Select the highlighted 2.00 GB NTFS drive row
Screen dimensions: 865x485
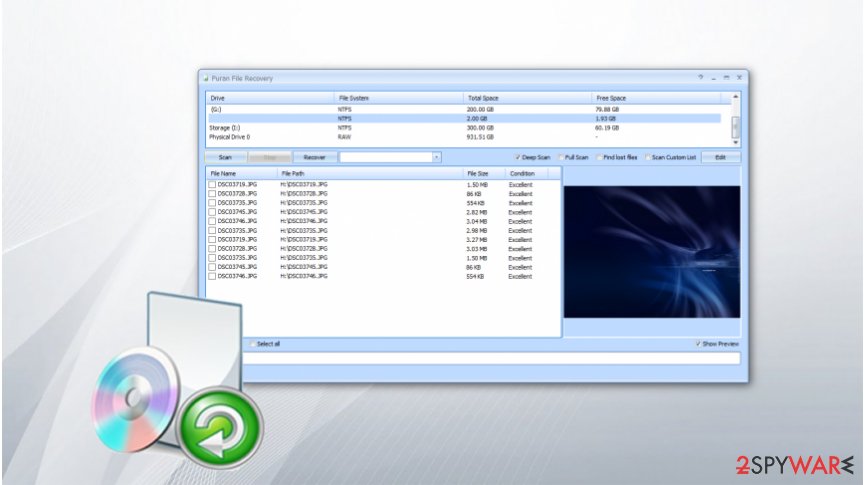point(464,119)
